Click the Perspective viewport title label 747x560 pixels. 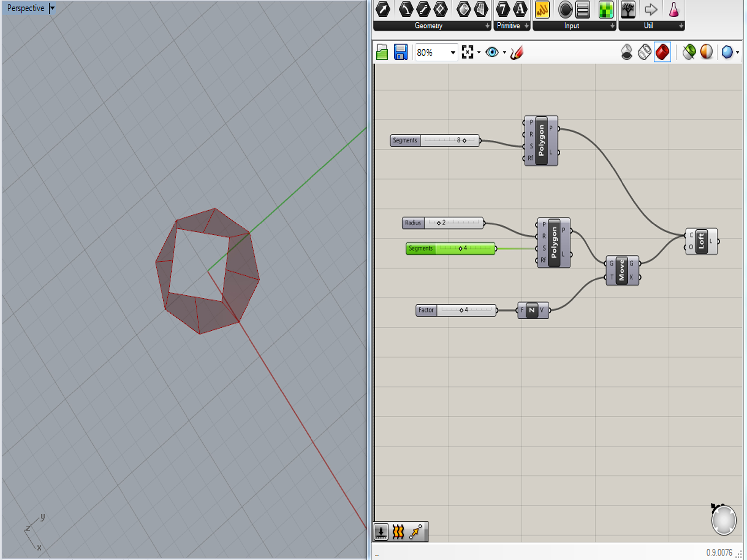(x=26, y=8)
